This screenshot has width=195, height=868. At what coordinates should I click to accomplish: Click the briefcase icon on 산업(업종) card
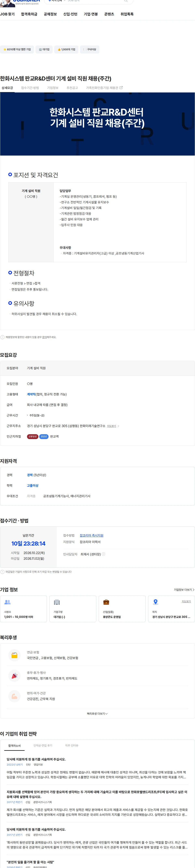tap(106, 603)
